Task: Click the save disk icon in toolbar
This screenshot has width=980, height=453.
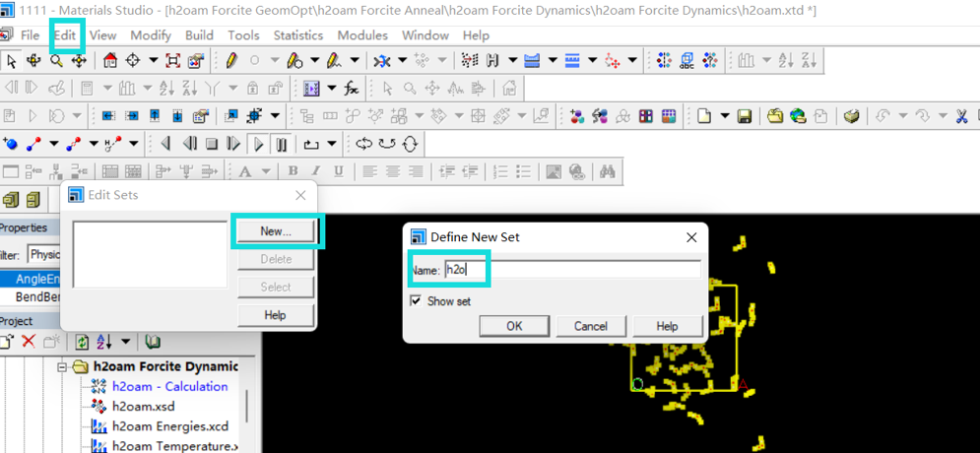Action: point(744,116)
